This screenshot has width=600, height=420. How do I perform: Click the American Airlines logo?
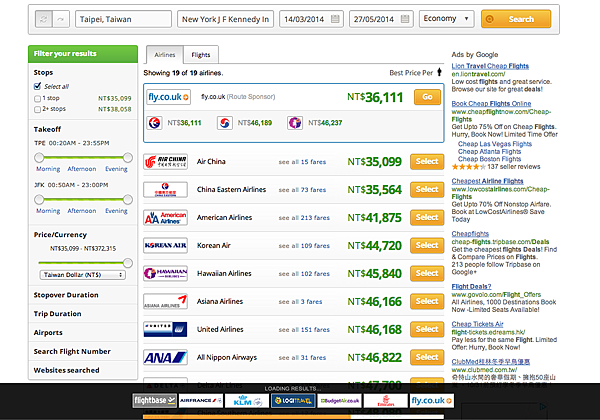coord(165,217)
